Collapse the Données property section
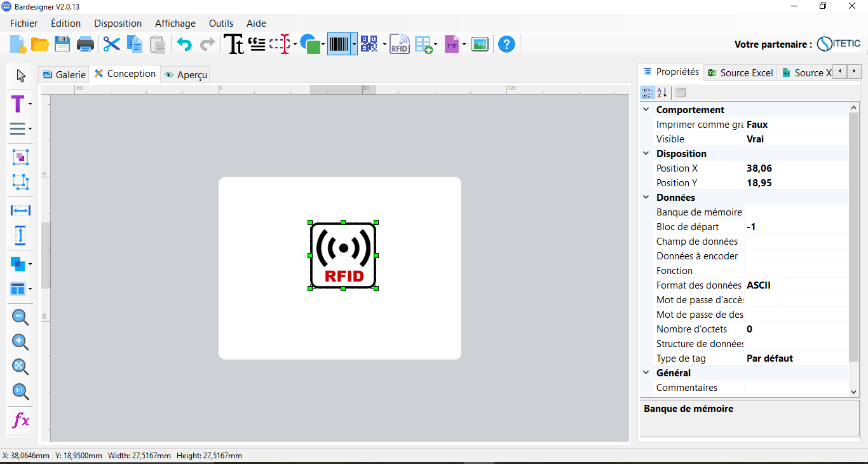Screen dimensions: 868x464 click(x=646, y=198)
